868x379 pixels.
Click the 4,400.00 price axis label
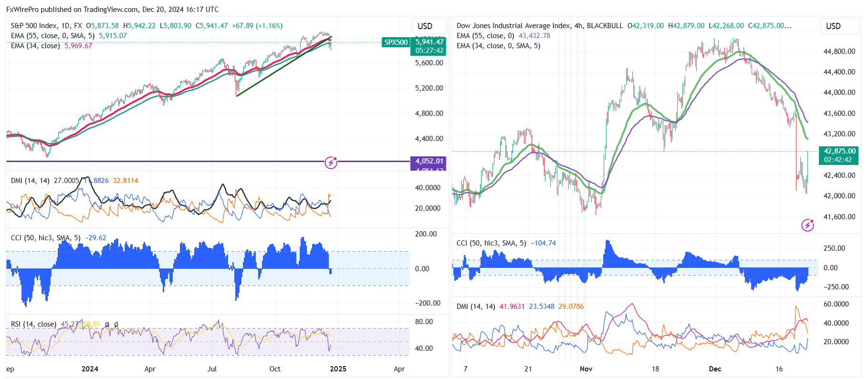tap(429, 139)
